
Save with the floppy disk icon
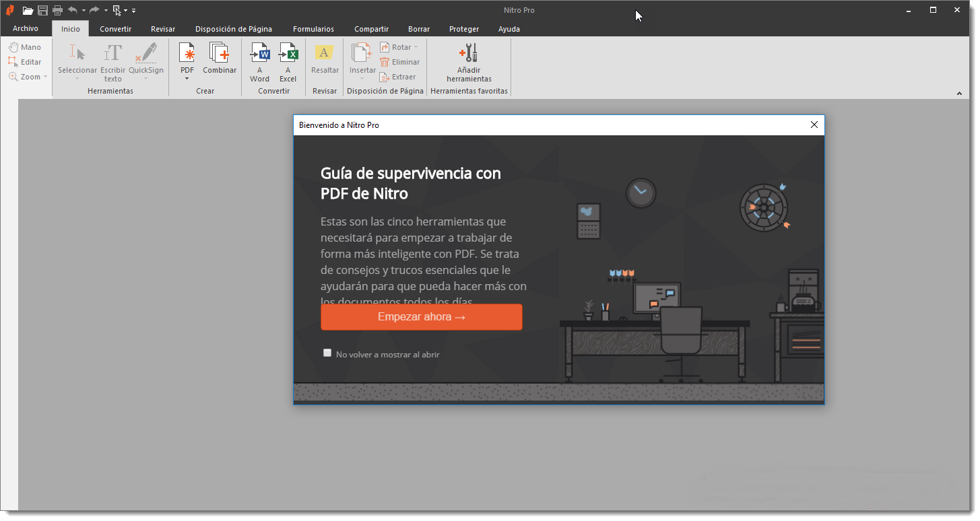coord(43,10)
